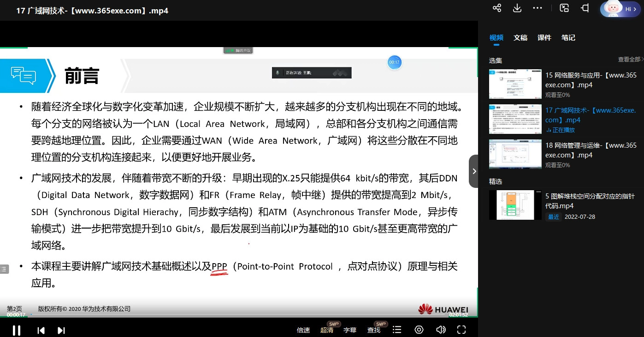Open picture-in-picture mode icon
Viewport: 644px width, 337px height.
564,8
